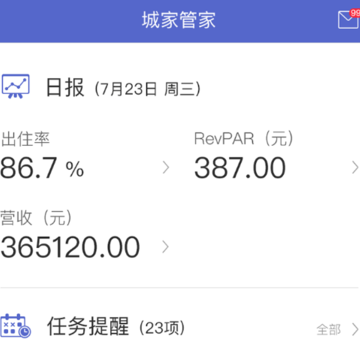Open the mail inbox envelope icon
Image resolution: width=360 pixels, height=360 pixels.
[348, 20]
